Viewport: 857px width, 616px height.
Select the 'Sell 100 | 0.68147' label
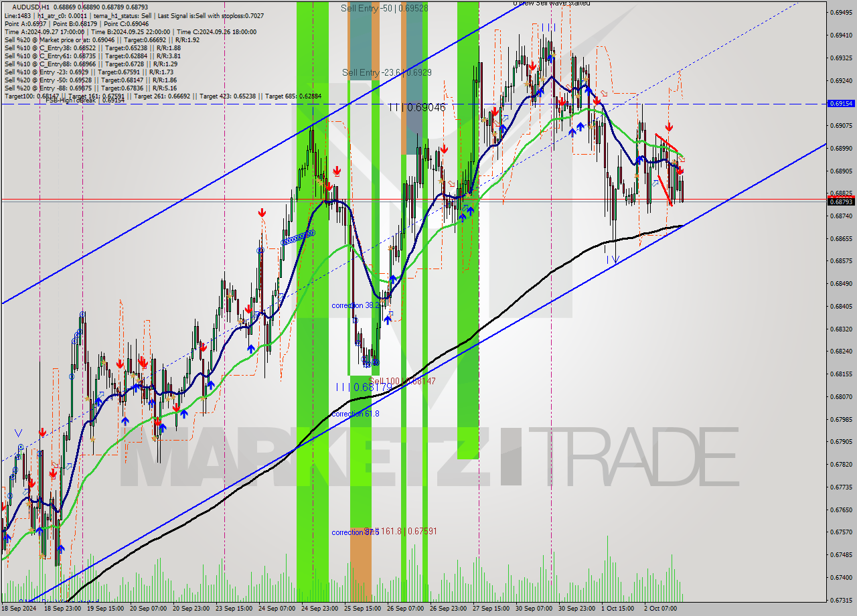[x=402, y=381]
